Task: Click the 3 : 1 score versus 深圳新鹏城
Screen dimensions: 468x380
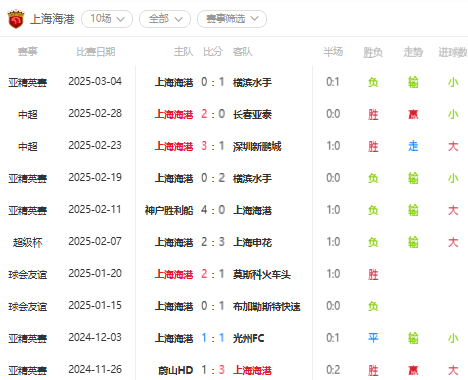Action: (213, 146)
